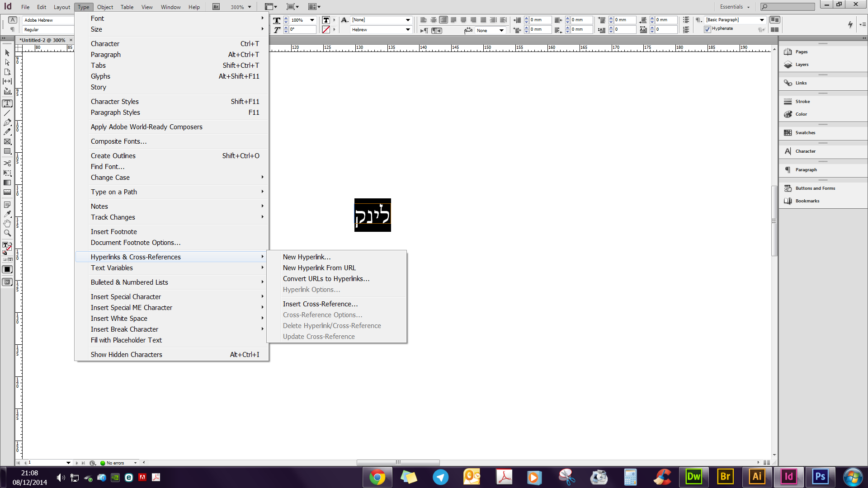Choose New Hyperlink From URL
Image resolution: width=868 pixels, height=488 pixels.
point(319,268)
